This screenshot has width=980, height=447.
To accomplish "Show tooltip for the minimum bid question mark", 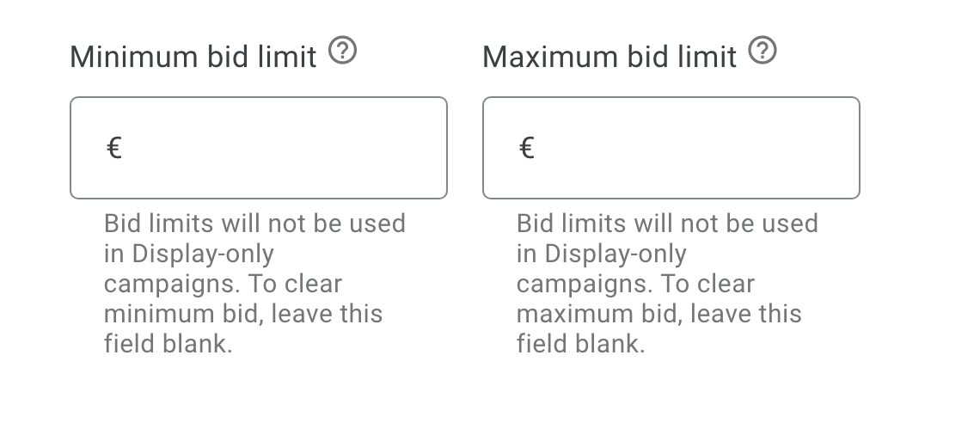I will [342, 51].
